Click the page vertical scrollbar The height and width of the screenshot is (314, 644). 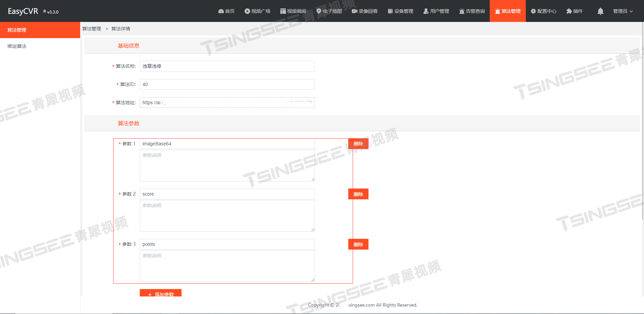(643, 121)
